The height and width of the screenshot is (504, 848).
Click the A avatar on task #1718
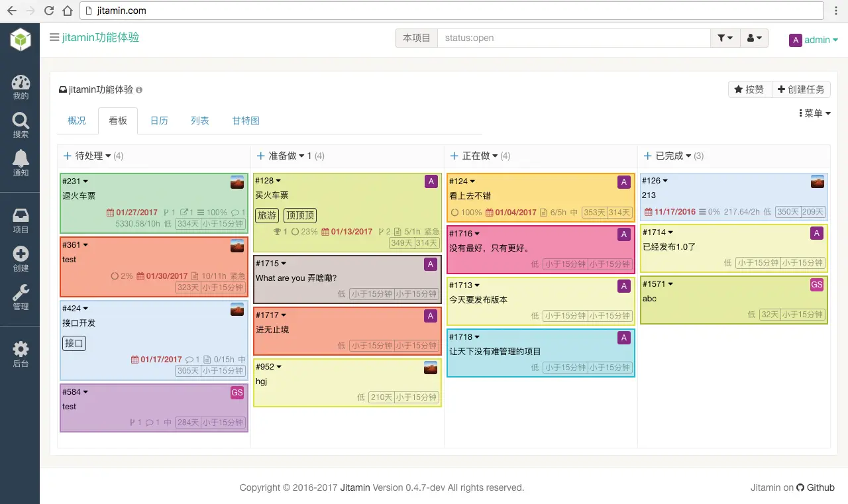tap(623, 338)
